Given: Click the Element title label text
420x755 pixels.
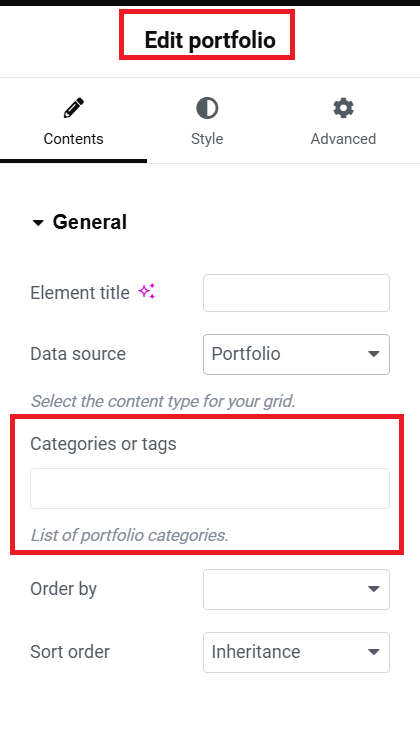Looking at the screenshot, I should click(80, 293).
